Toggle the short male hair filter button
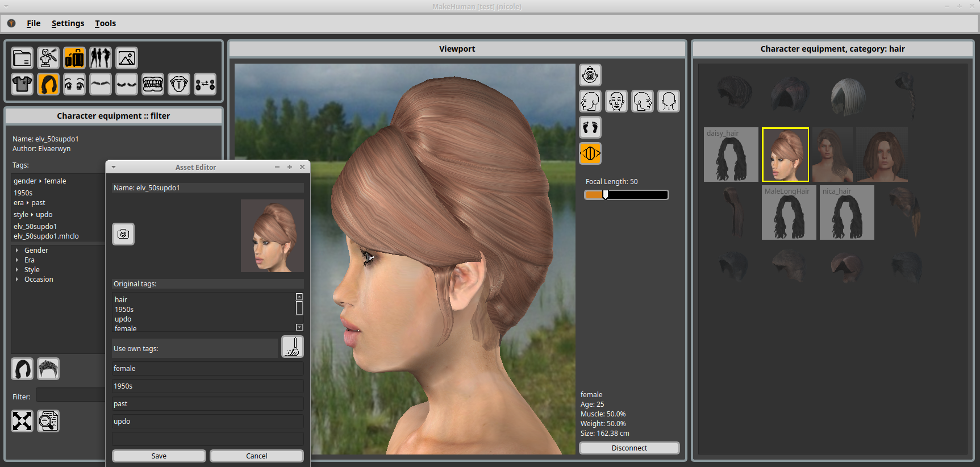This screenshot has width=980, height=467. tap(48, 369)
